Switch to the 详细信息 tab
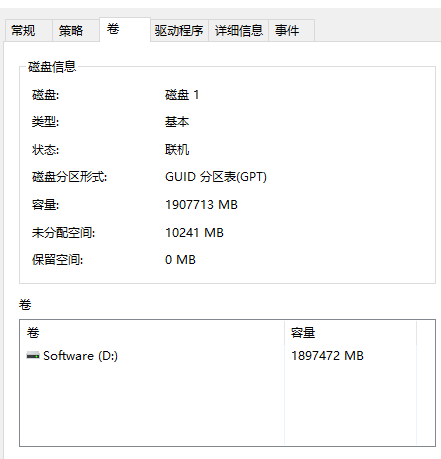This screenshot has width=441, height=459. [x=239, y=31]
